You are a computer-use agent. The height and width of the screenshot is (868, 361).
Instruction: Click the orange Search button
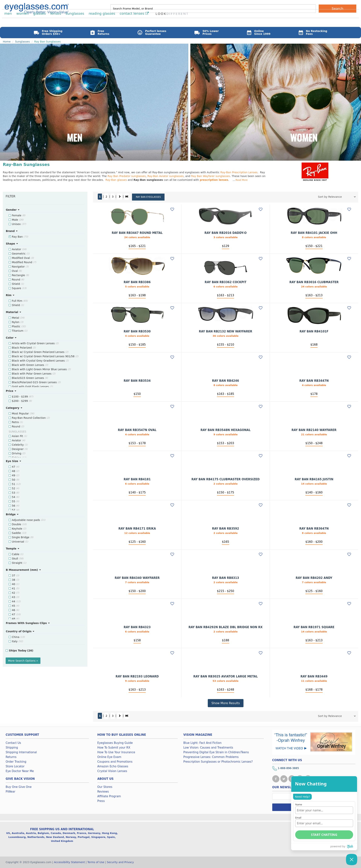tap(337, 8)
